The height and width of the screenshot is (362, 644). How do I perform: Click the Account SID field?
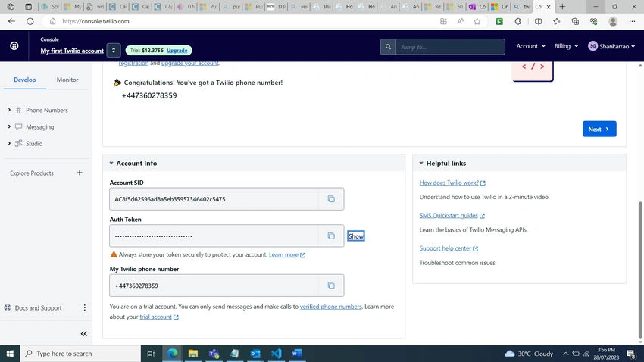click(x=214, y=199)
